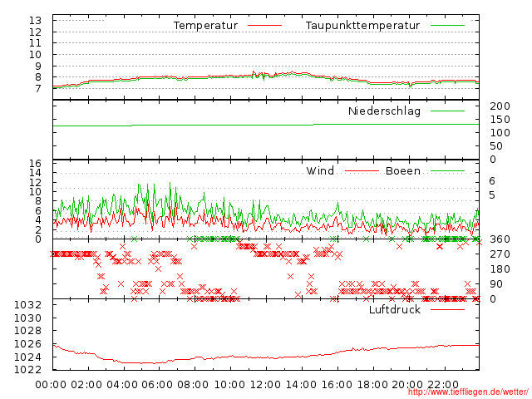Viewport: 532px width, 399px height.
Task: Click the 08:00 time axis label
Action: coord(193,385)
